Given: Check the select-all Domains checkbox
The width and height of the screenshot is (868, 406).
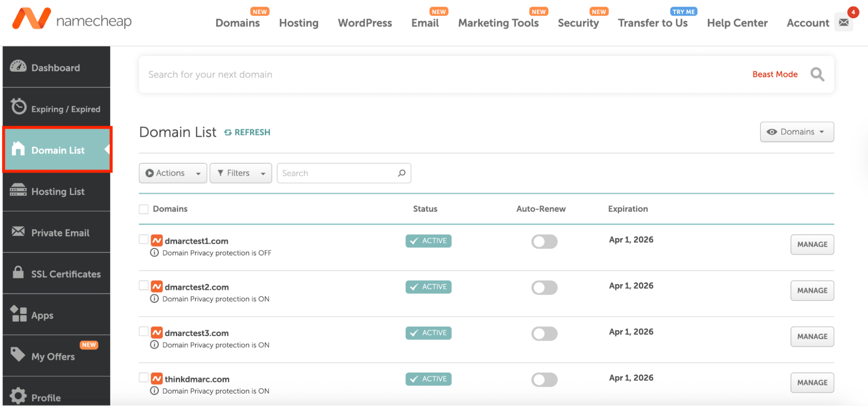Looking at the screenshot, I should click(144, 209).
